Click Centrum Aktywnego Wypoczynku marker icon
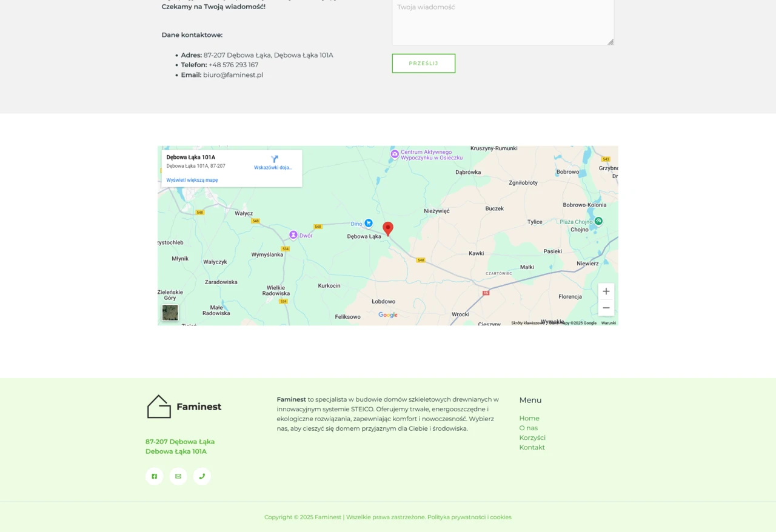 [x=395, y=154]
